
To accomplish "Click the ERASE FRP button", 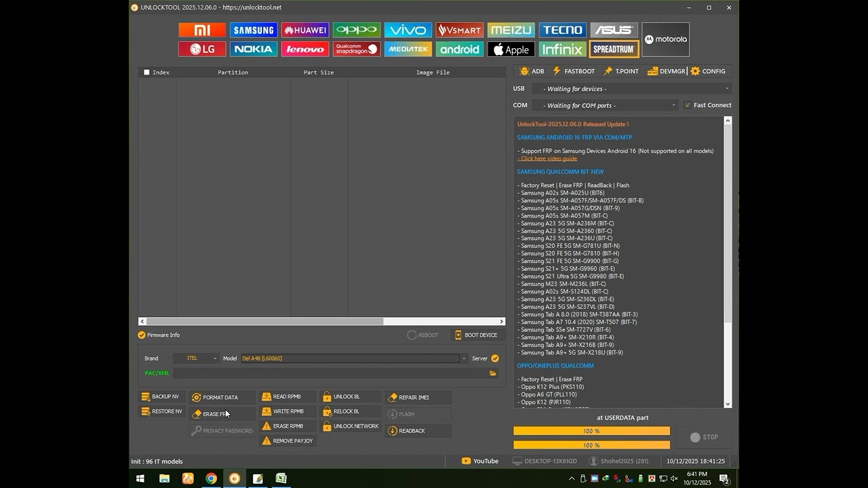I will point(222,414).
